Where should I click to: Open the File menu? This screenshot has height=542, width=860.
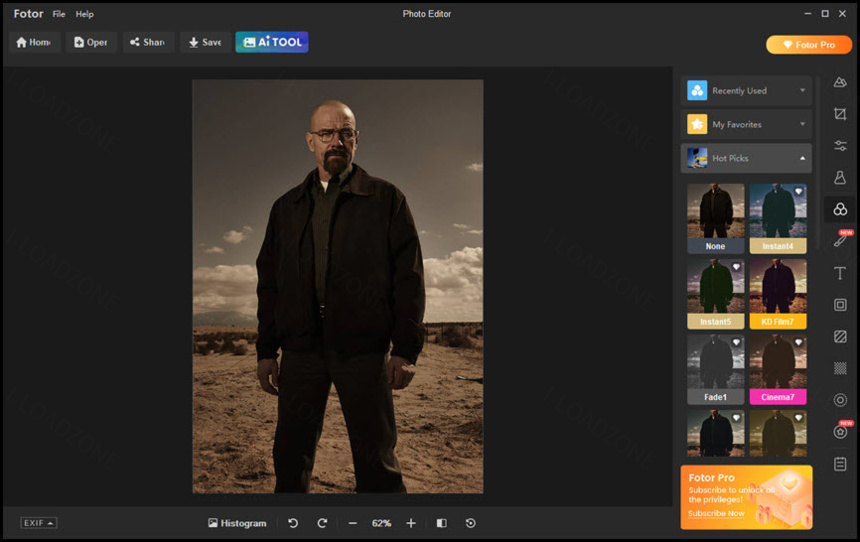59,14
